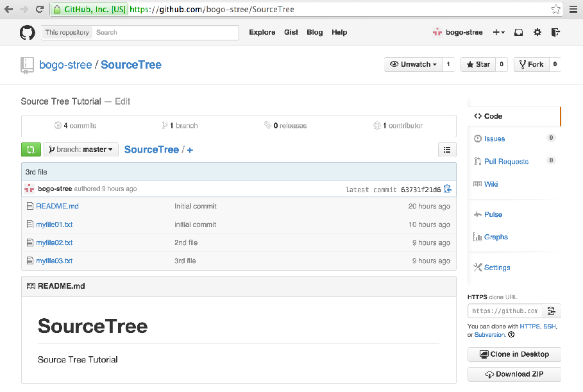The image size is (583, 392).
Task: Click Help in the top navigation
Action: click(339, 32)
